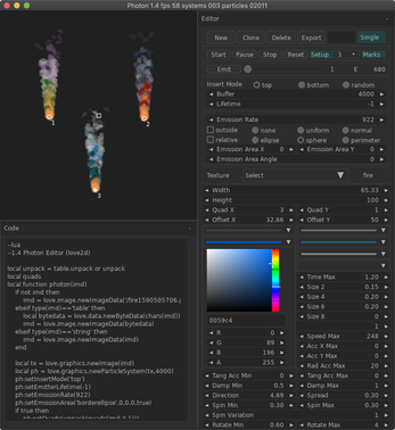The width and height of the screenshot is (395, 430).
Task: Decrease Emission Rate with left arrow
Action: (x=211, y=120)
